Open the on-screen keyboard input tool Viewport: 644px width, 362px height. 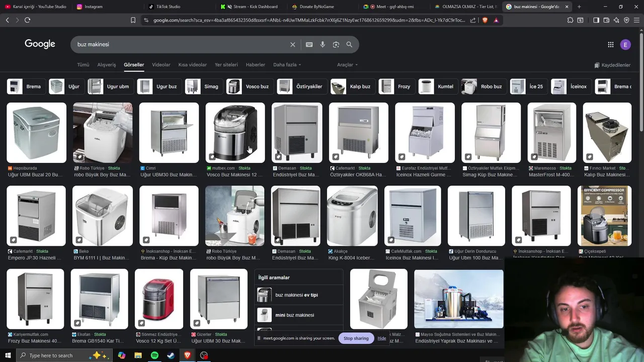pyautogui.click(x=309, y=44)
